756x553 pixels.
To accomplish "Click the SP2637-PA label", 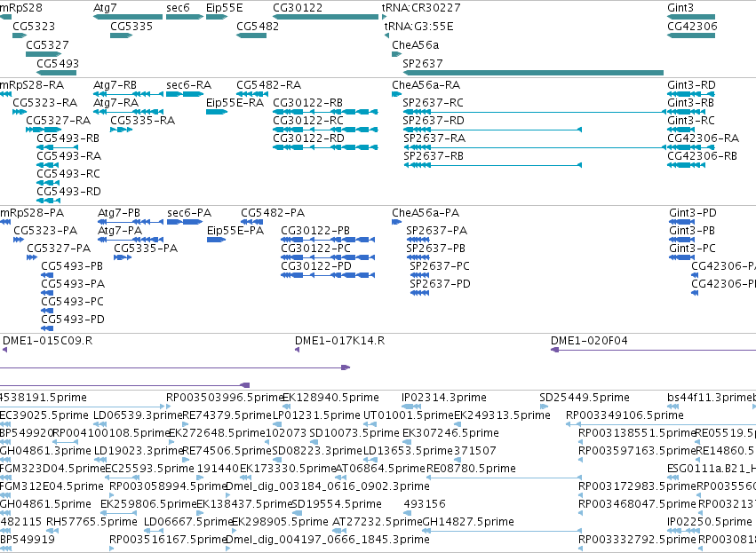I will pos(437,231).
